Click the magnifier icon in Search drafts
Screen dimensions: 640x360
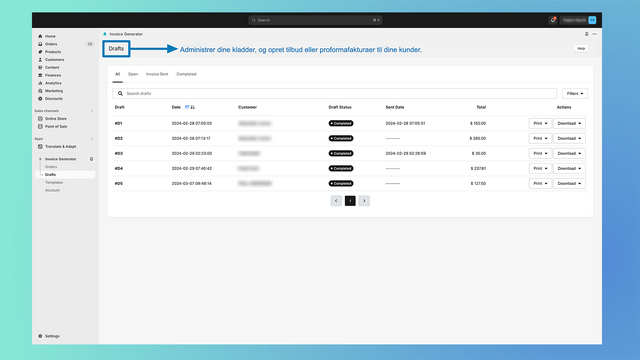(120, 93)
